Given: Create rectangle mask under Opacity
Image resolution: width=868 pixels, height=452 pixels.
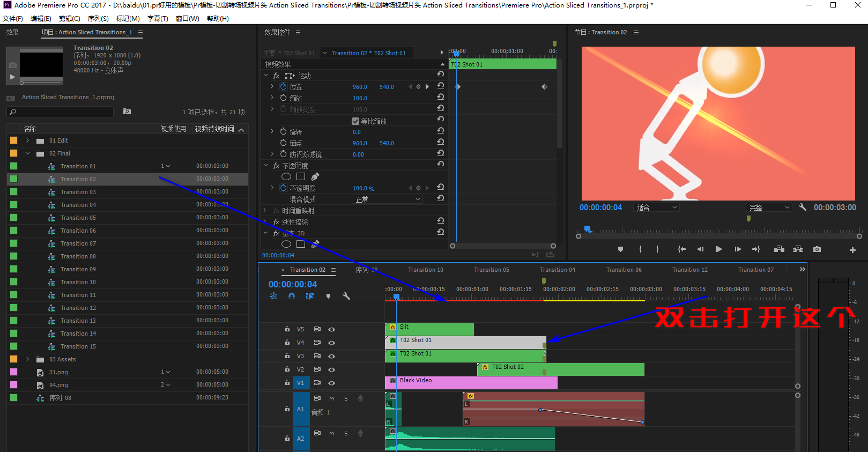Looking at the screenshot, I should click(301, 176).
